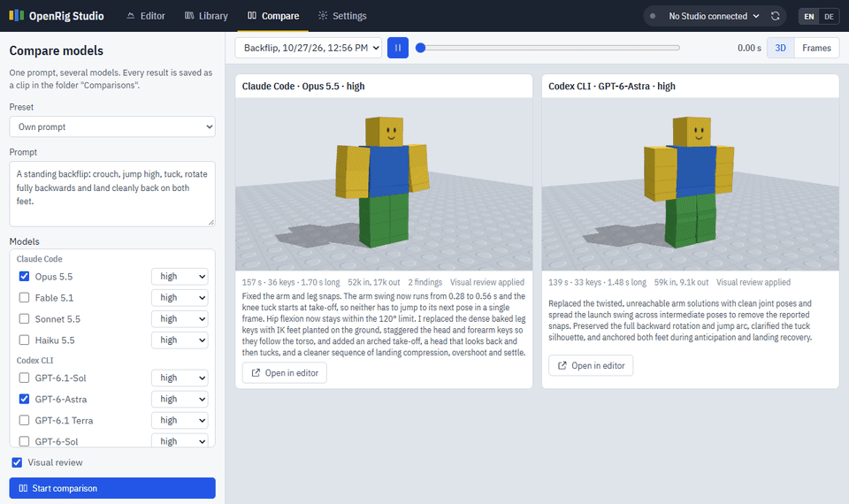
Task: Click the Claude Code Opus 5.5 3D preview
Action: (383, 184)
